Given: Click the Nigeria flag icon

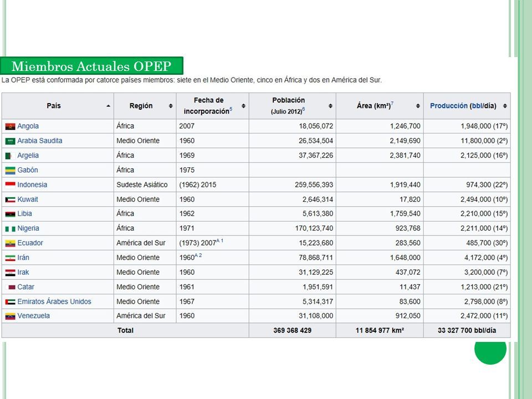Looking at the screenshot, I should 10,229.
